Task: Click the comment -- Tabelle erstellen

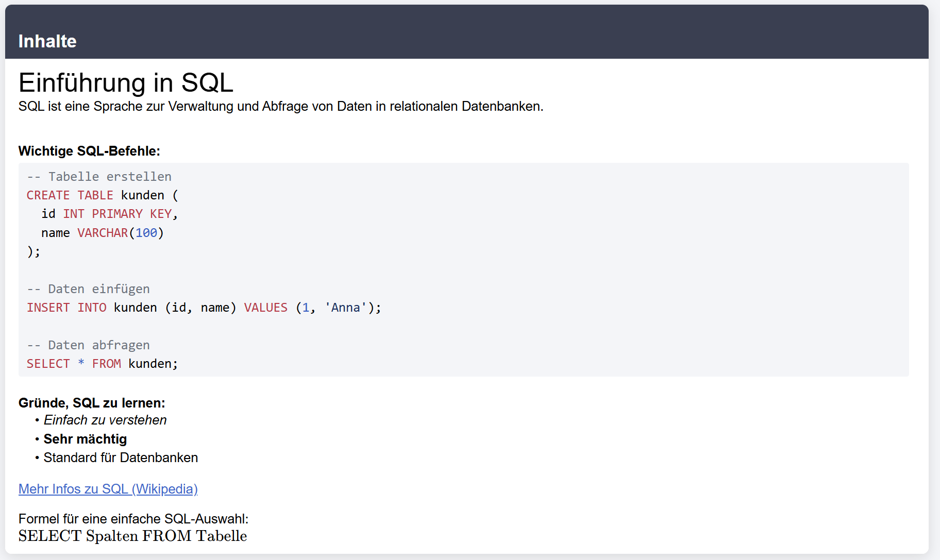Action: click(99, 177)
